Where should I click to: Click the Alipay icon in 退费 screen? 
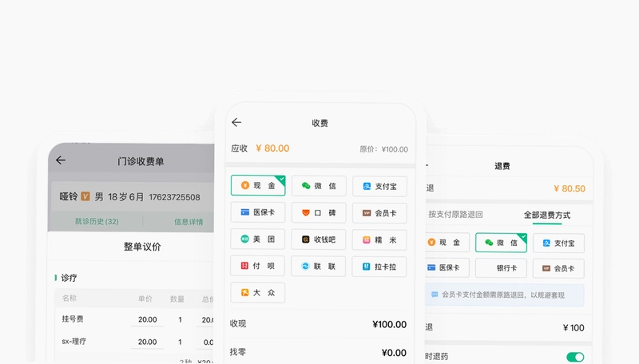click(546, 243)
